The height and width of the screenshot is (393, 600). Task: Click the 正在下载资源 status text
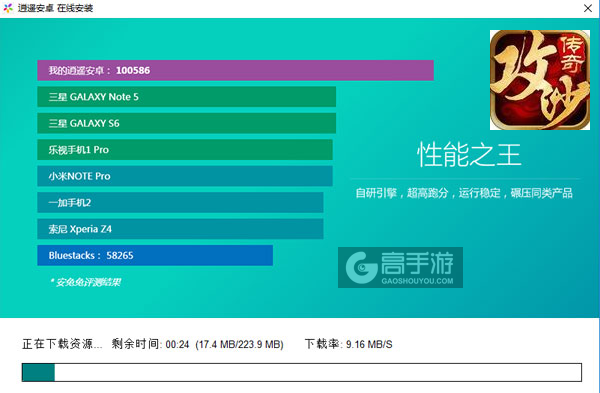coord(62,344)
